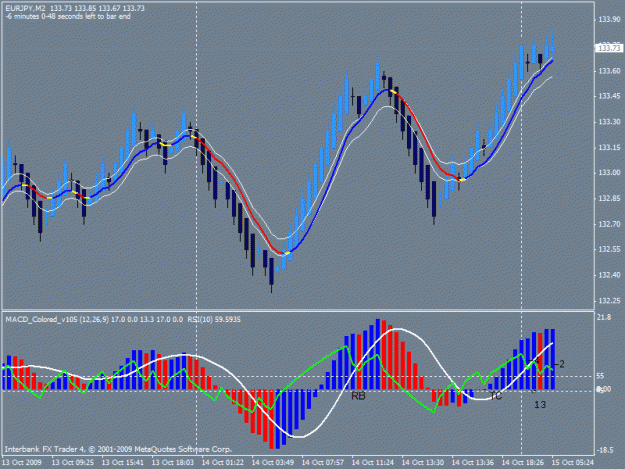Viewport: 625px width, 469px height.
Task: Click the 133.15 price scale value
Action: (x=609, y=147)
